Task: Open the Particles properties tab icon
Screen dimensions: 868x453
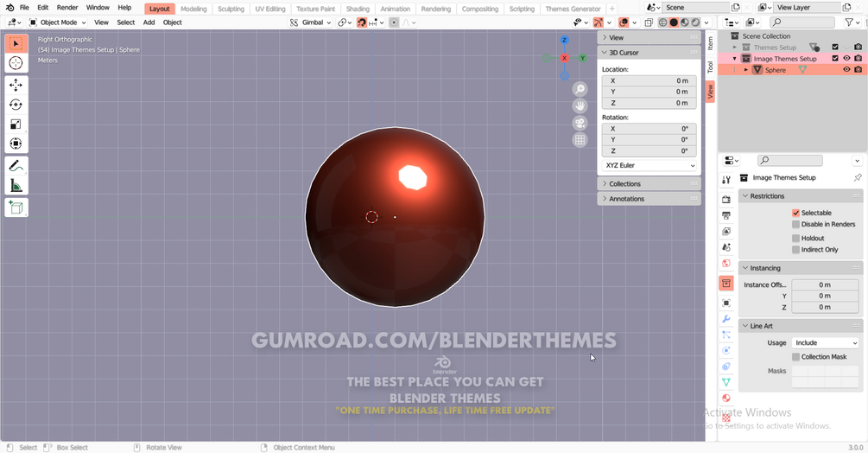Action: 726,335
